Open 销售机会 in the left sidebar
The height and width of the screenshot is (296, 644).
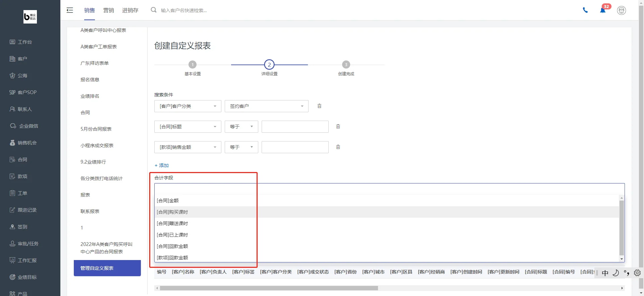(x=23, y=143)
